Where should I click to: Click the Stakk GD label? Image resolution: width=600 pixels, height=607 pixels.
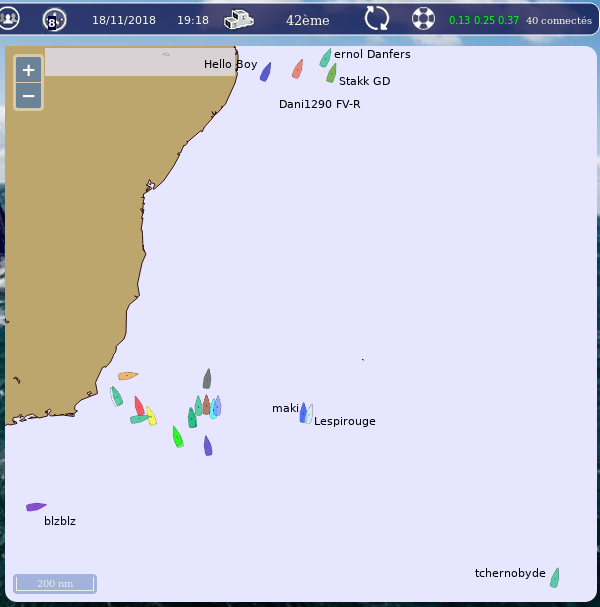364,81
